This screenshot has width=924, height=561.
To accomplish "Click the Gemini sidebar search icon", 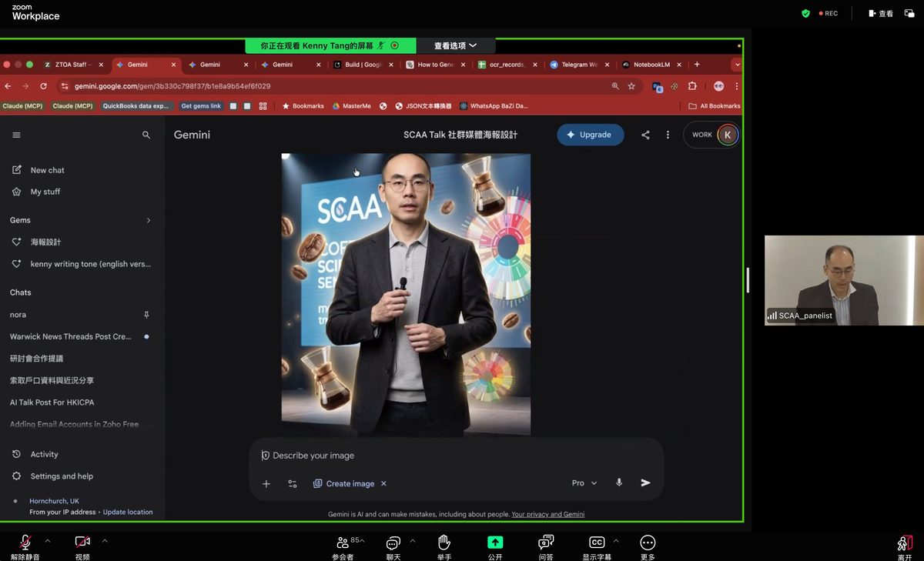I will (x=146, y=135).
